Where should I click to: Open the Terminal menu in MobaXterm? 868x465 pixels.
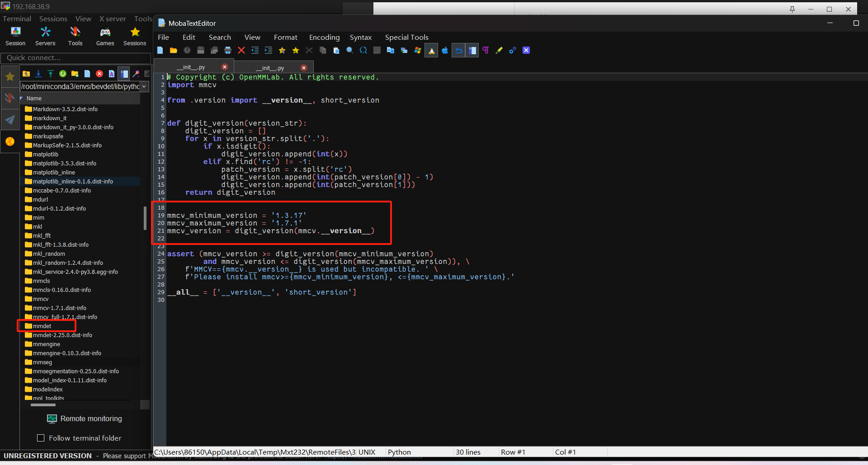pos(17,19)
